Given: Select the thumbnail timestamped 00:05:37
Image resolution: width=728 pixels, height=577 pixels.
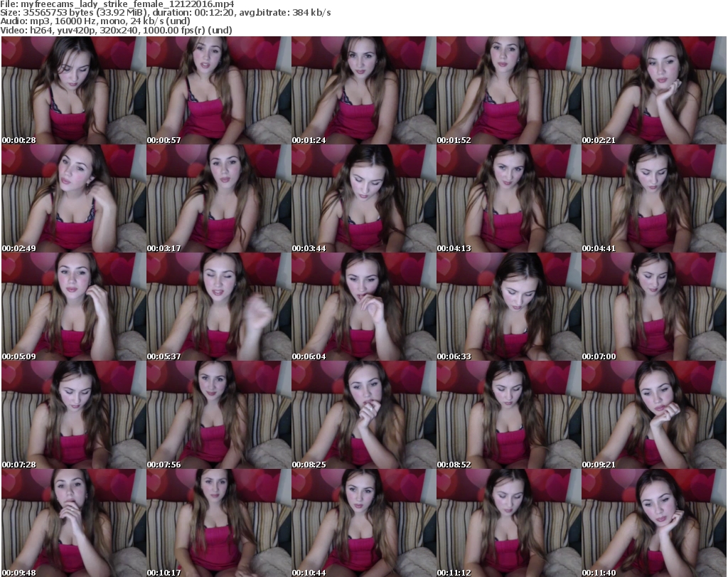Looking at the screenshot, I should click(219, 307).
